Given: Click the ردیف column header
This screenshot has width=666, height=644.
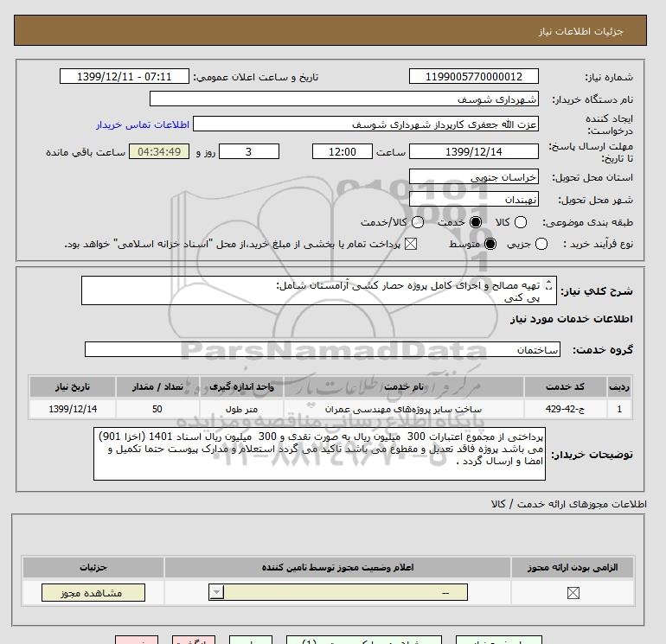Looking at the screenshot, I should tap(618, 386).
